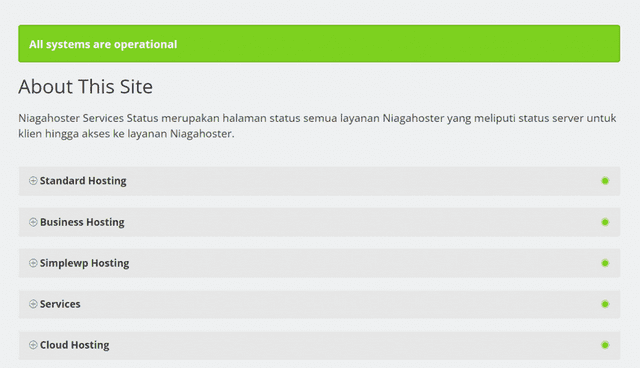Select the Business Hosting label
Image resolution: width=640 pixels, height=368 pixels.
pyautogui.click(x=82, y=222)
